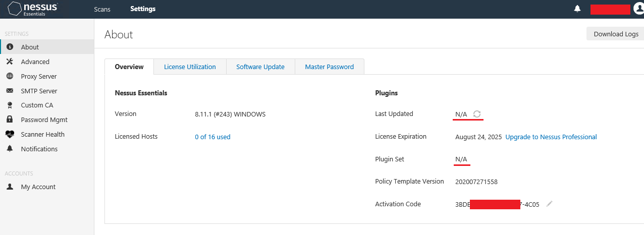The width and height of the screenshot is (644, 235).
Task: Click the Plugins section heading
Action: (387, 93)
